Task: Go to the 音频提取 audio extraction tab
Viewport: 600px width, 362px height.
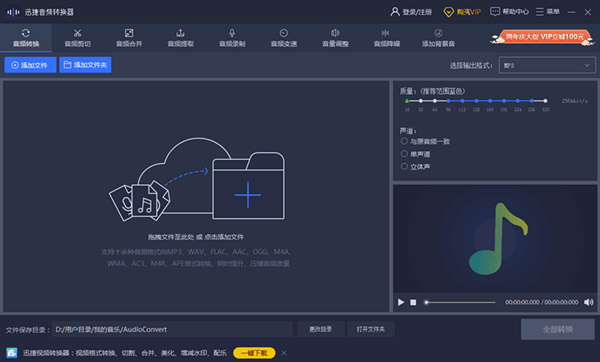Action: 181,38
